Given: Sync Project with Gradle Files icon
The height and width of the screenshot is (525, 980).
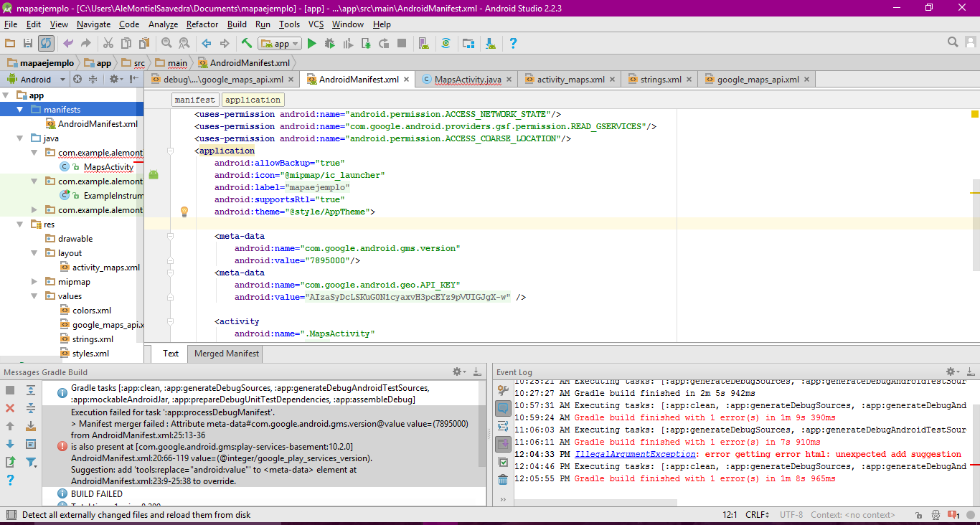Looking at the screenshot, I should coord(446,44).
